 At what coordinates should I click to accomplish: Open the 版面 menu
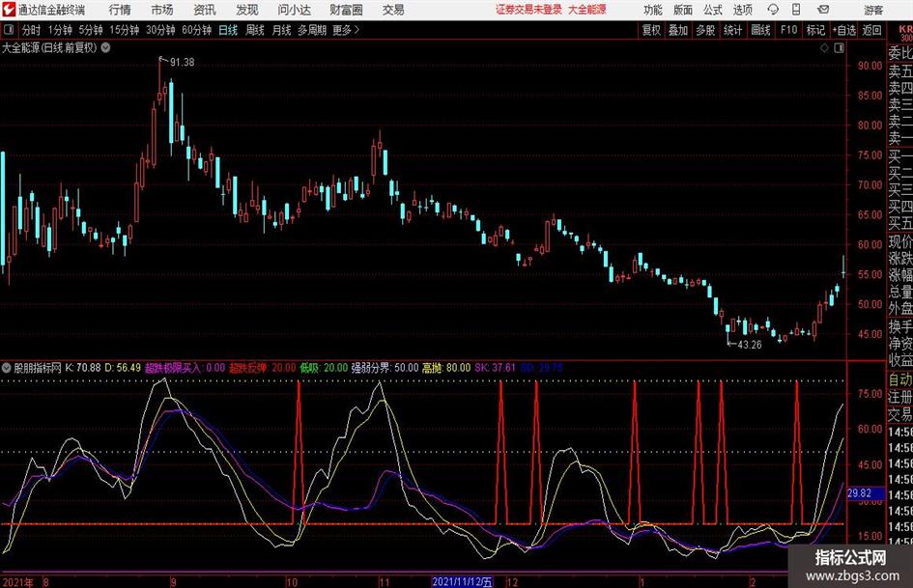click(682, 10)
